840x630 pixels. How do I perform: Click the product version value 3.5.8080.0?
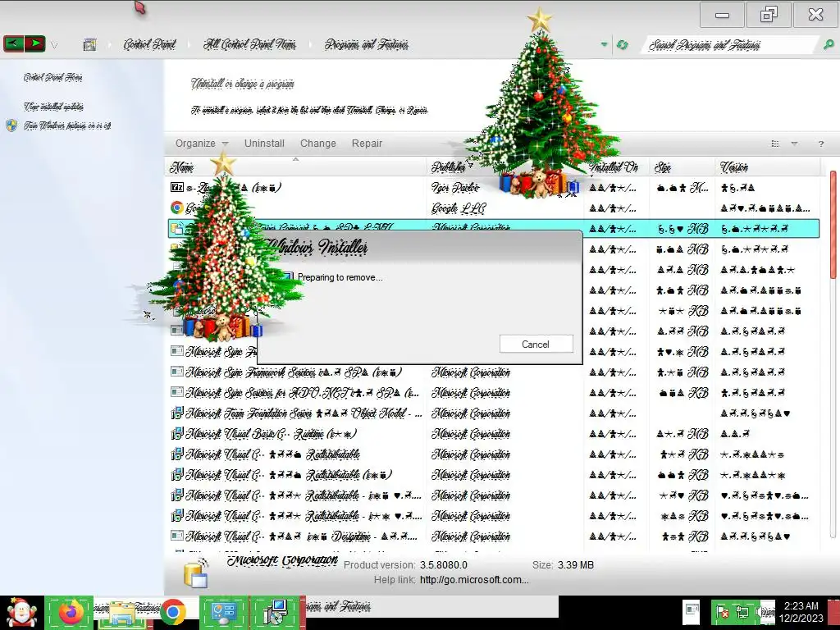click(x=444, y=564)
